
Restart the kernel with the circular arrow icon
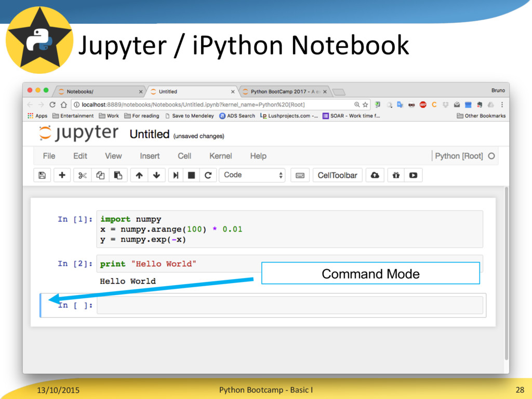(x=208, y=176)
